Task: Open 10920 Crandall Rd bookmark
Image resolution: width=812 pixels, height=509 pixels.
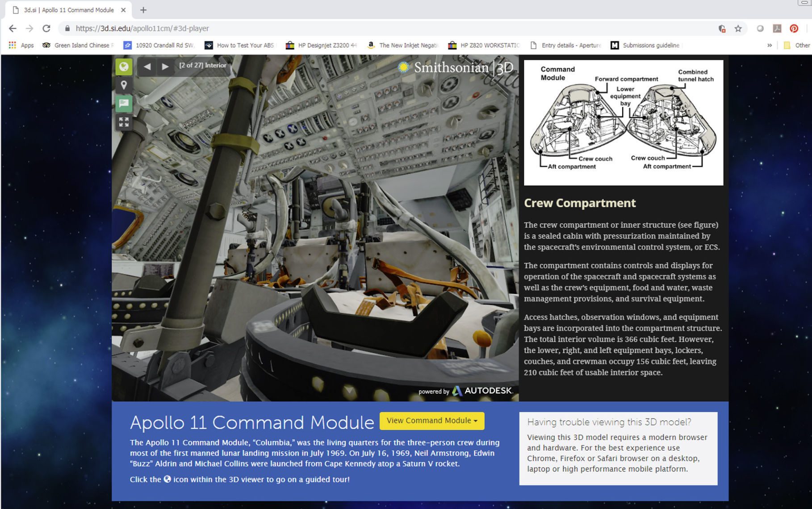Action: pos(159,45)
